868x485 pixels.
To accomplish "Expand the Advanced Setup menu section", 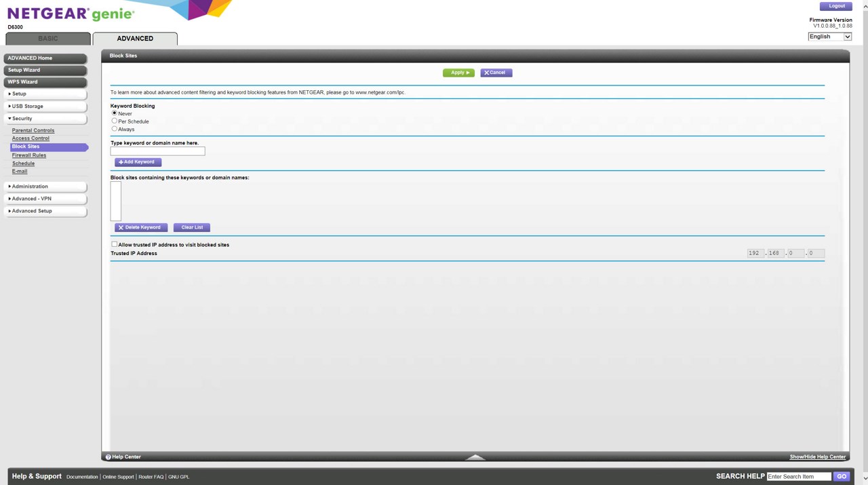I will click(46, 211).
